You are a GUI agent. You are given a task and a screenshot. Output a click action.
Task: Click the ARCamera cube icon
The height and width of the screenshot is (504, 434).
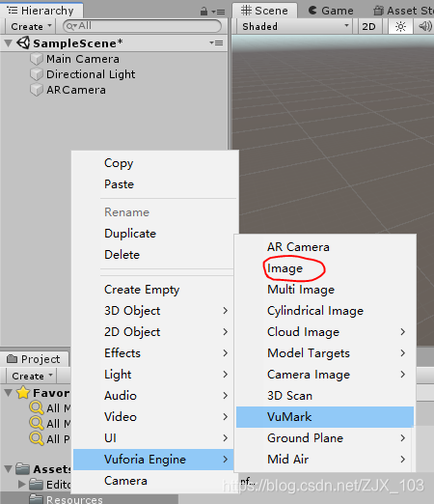[x=37, y=90]
